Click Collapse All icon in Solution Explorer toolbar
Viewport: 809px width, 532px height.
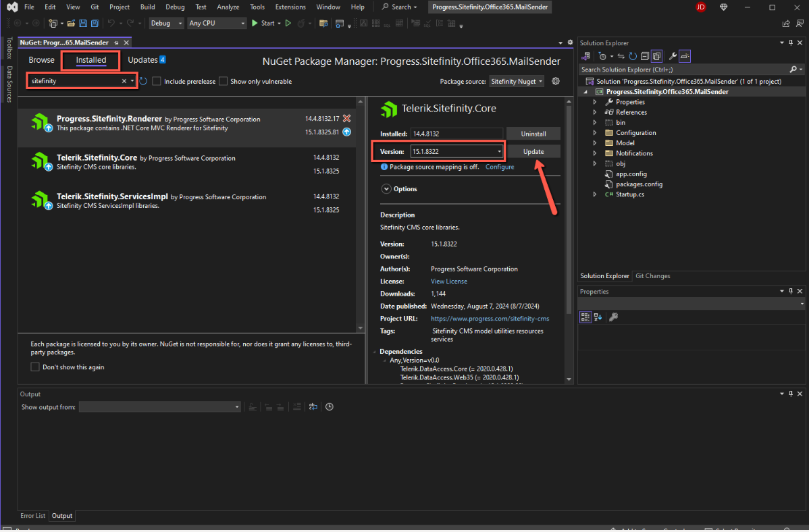click(644, 56)
